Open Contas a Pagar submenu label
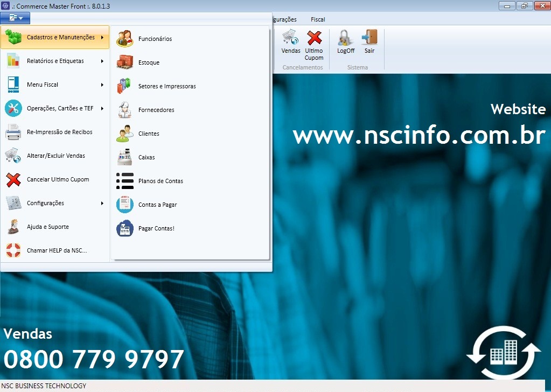This screenshot has height=392, width=551. click(157, 205)
